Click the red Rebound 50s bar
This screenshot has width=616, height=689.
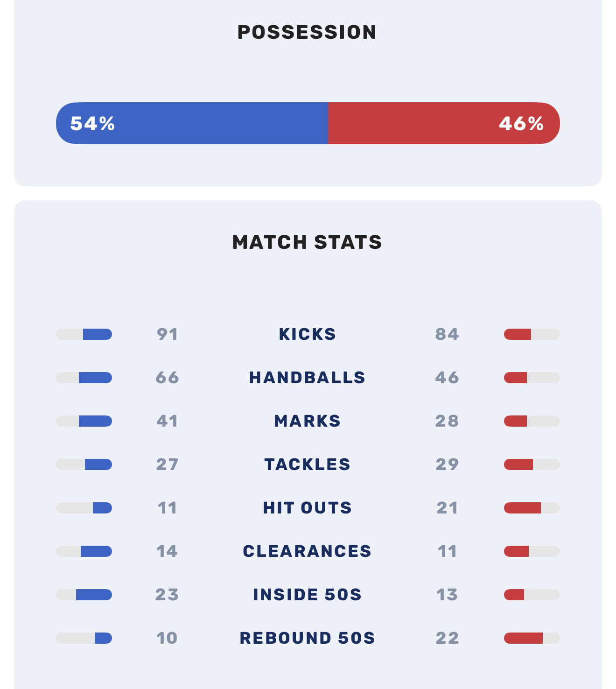click(523, 638)
